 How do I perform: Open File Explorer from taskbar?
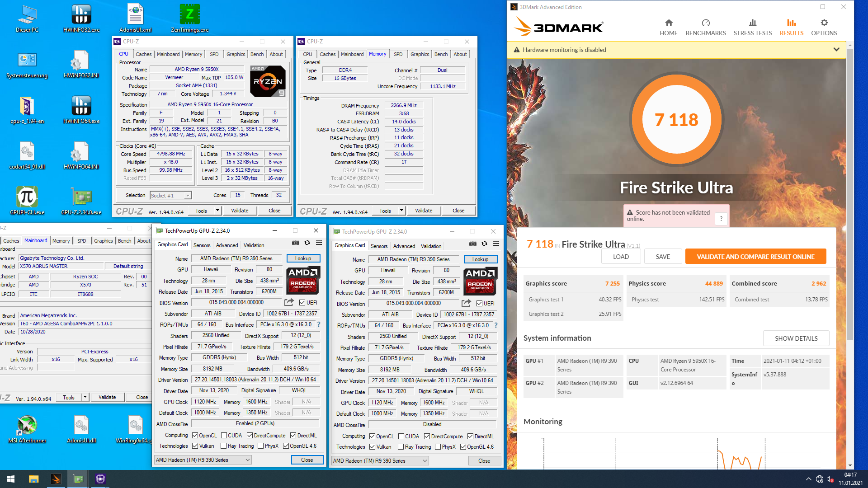coord(33,479)
